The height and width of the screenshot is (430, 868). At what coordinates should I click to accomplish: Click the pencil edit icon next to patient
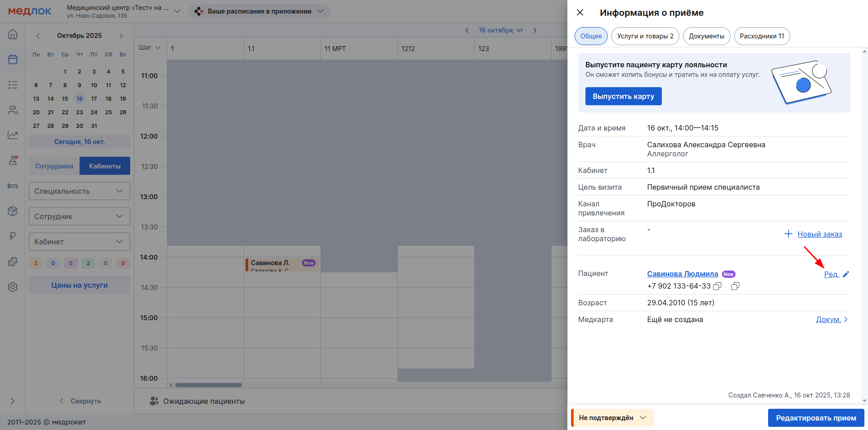pyautogui.click(x=846, y=274)
